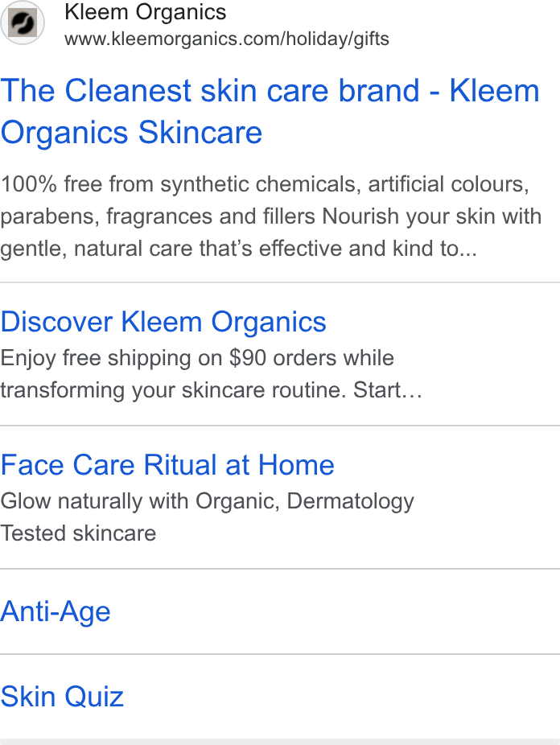Open 'The Cleanest skin care brand' headline

(x=270, y=90)
